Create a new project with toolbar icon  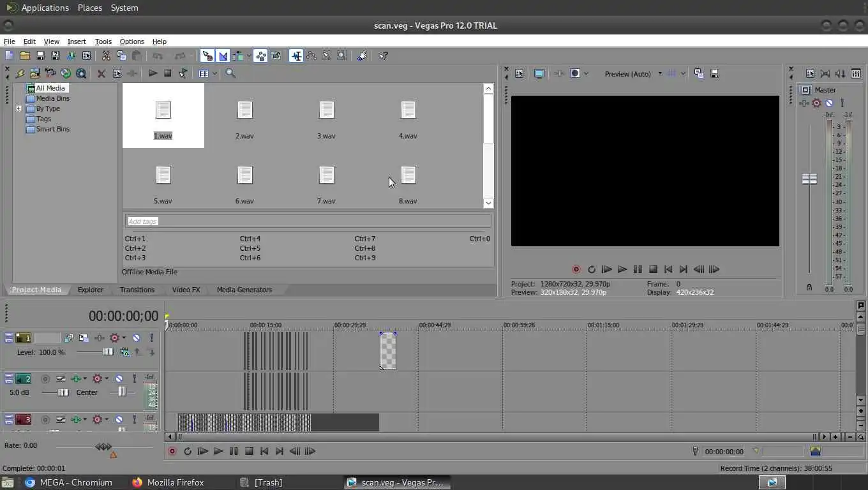click(9, 56)
